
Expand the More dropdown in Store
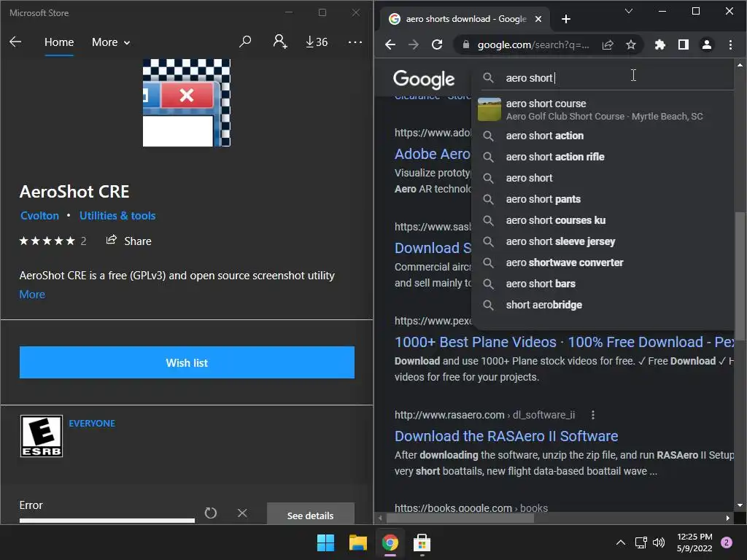pyautogui.click(x=111, y=42)
